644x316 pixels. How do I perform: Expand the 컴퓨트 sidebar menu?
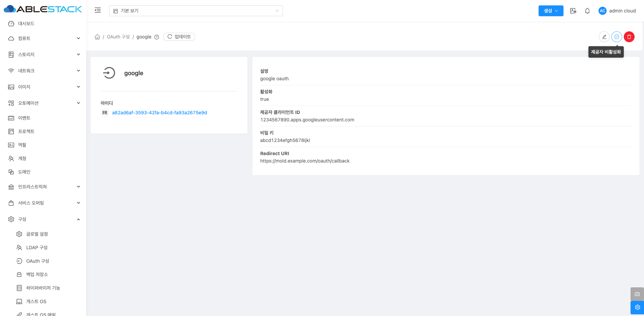(44, 38)
